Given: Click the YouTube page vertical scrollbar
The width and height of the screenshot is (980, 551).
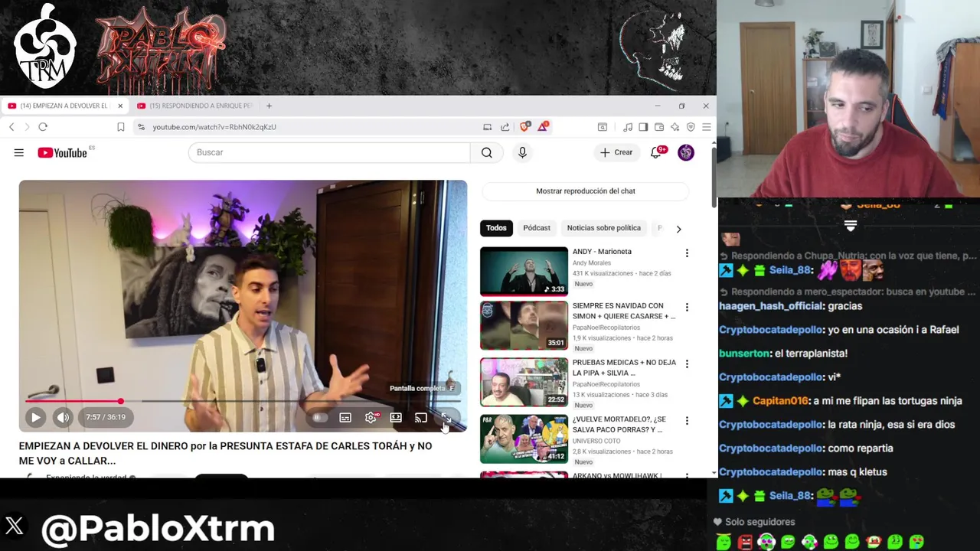Looking at the screenshot, I should (x=714, y=178).
